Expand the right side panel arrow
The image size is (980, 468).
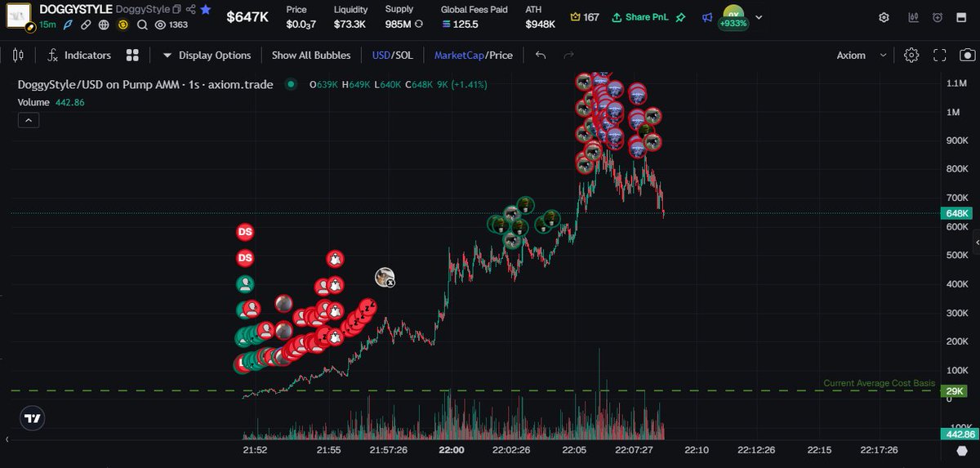coord(977,243)
